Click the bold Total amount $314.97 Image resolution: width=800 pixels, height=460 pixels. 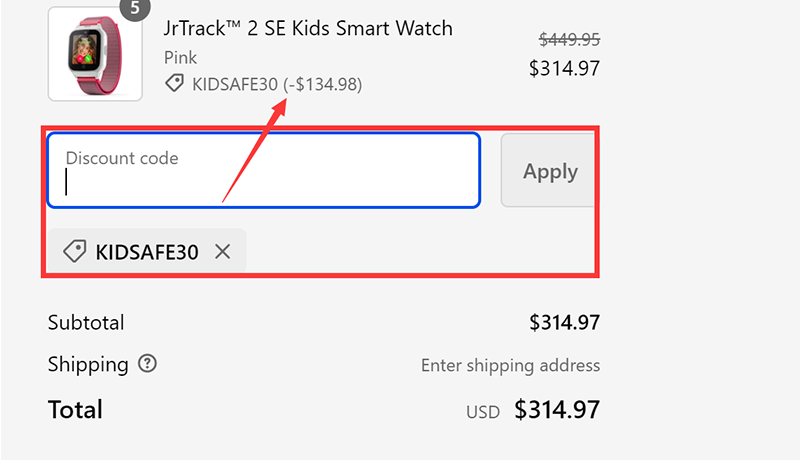[x=557, y=409]
